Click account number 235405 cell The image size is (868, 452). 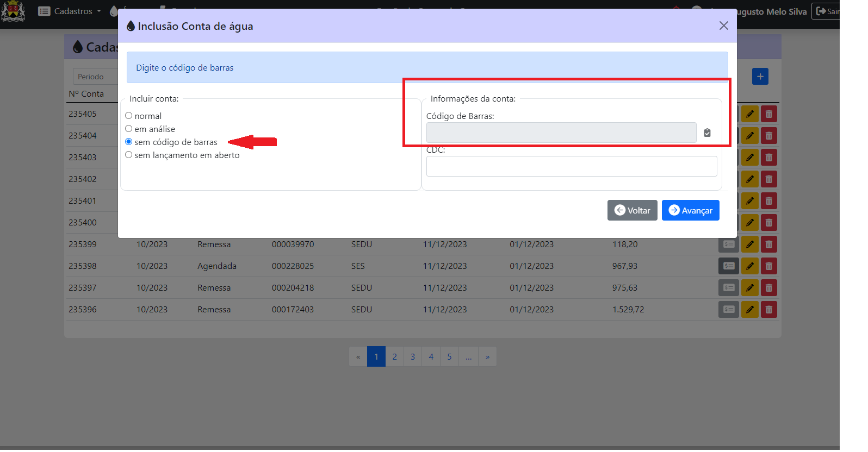[83, 114]
